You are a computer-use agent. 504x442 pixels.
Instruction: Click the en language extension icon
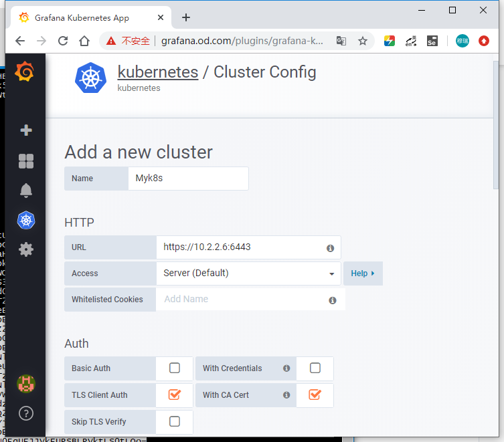[x=411, y=41]
